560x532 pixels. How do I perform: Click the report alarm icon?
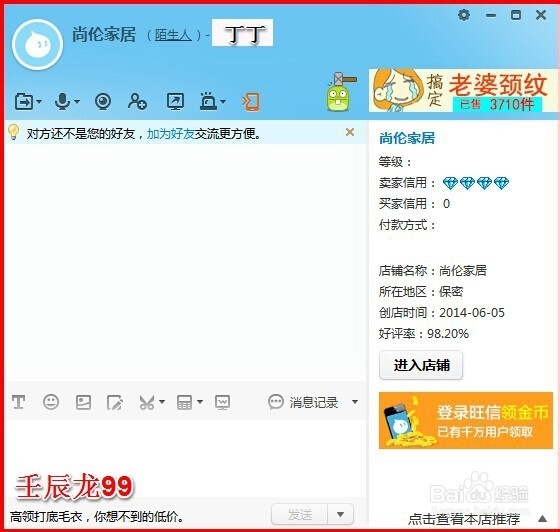tap(209, 101)
